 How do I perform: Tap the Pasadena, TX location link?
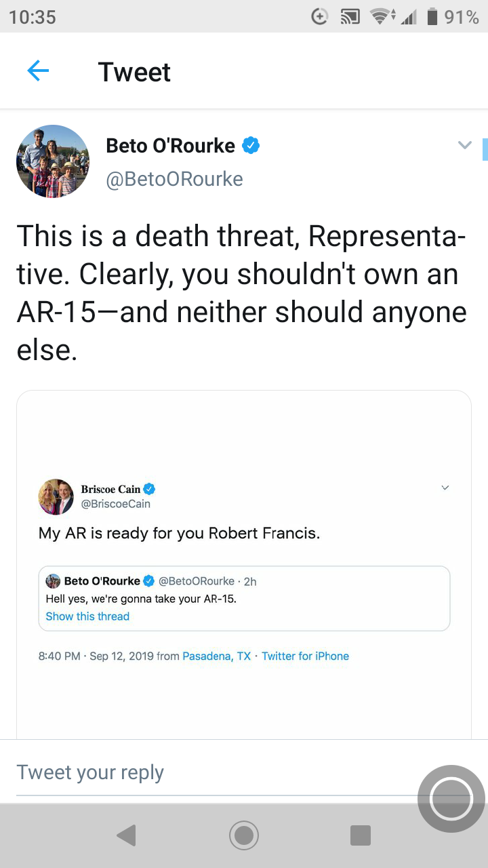click(x=217, y=656)
